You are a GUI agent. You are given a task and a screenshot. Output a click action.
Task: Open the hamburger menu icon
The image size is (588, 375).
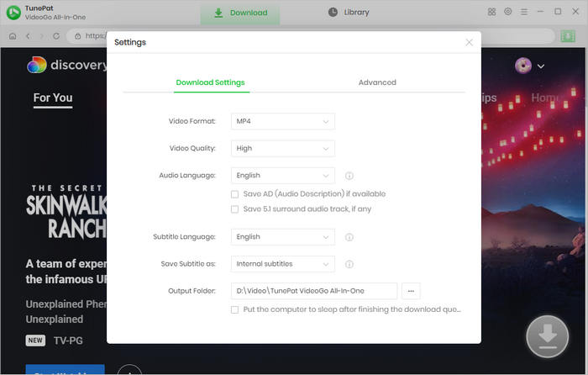point(524,12)
